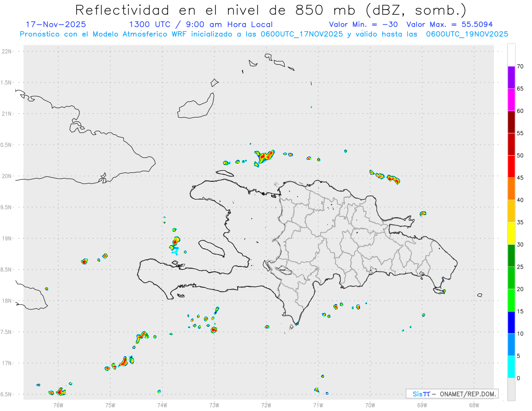Click the '75W' longitude label
This screenshot has height=411, width=532.
point(110,405)
